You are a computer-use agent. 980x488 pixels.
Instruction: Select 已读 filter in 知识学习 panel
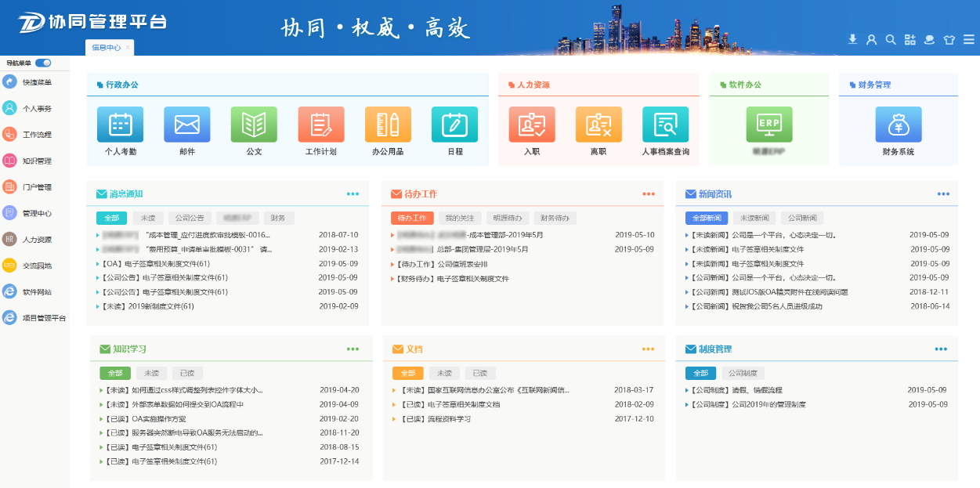(x=187, y=374)
